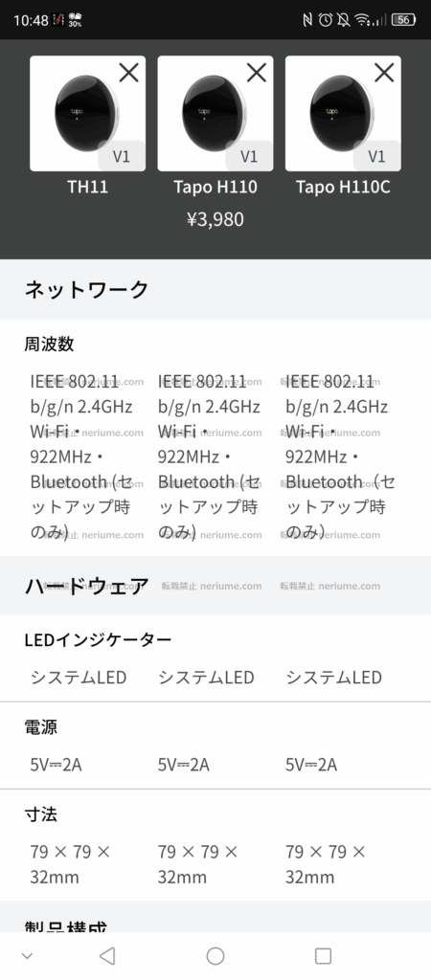Tap the TH11 product image
This screenshot has height=980, width=431.
click(87, 113)
